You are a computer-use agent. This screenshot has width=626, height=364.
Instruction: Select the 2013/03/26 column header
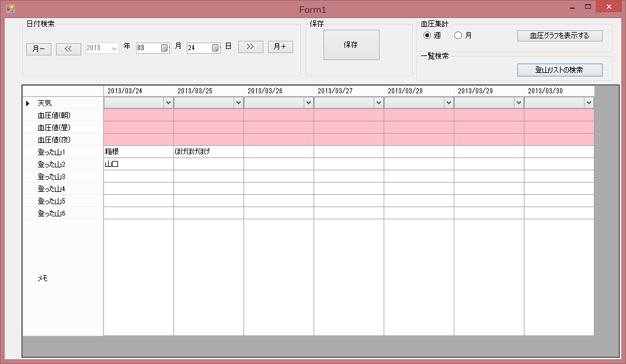coord(279,91)
